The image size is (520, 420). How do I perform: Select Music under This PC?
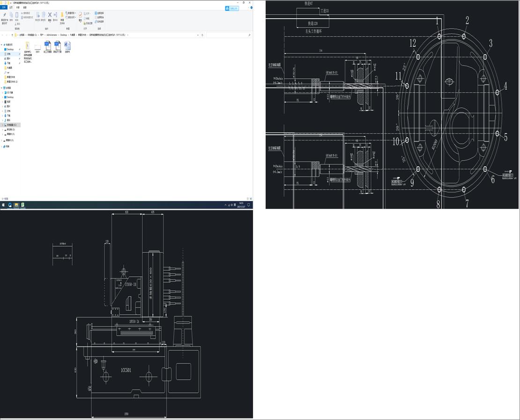coord(8,120)
